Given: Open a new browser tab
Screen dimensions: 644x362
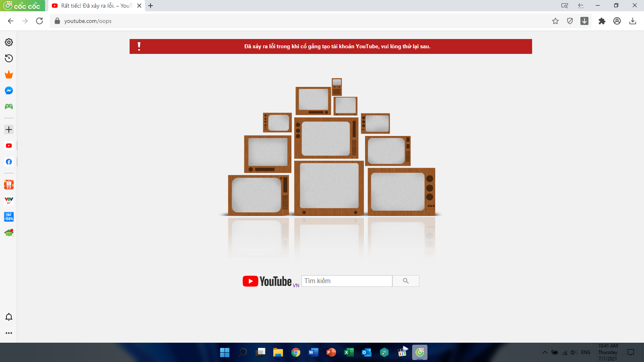Looking at the screenshot, I should coord(151,6).
